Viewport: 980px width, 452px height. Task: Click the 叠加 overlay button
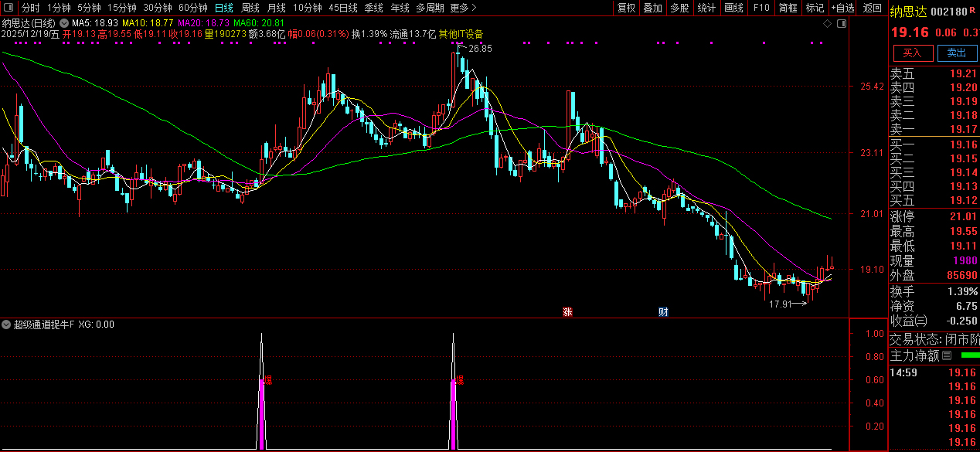[653, 8]
